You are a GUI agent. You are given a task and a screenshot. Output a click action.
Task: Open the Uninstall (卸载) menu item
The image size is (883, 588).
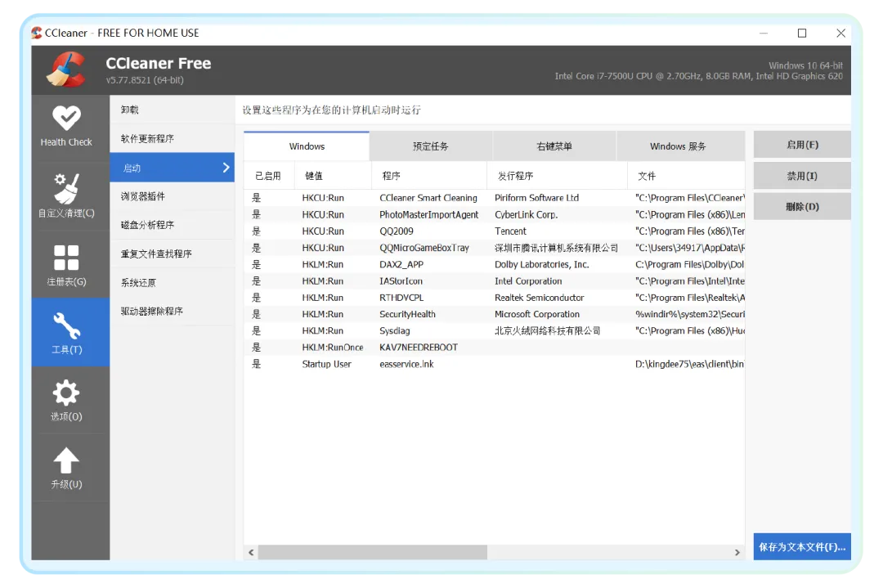[x=173, y=110]
